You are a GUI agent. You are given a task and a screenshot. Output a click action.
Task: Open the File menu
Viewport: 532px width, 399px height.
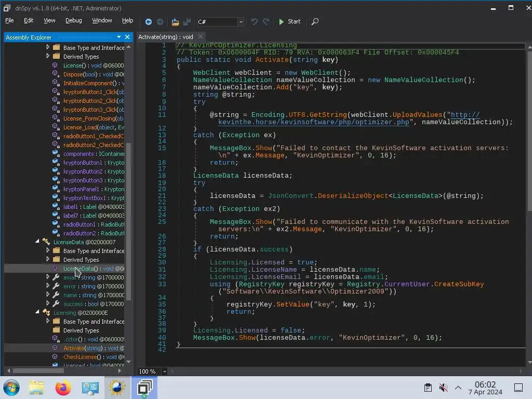tap(9, 20)
